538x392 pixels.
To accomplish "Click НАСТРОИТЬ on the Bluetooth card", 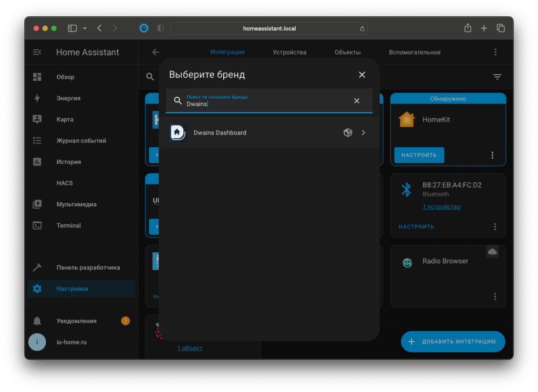I will (416, 226).
